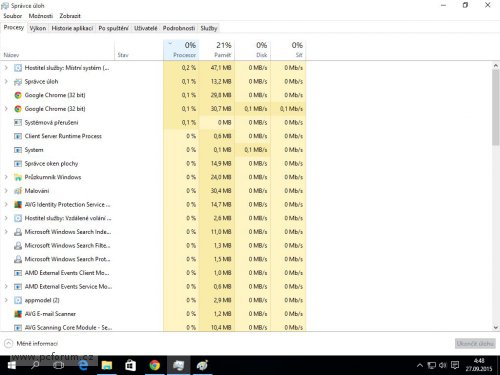Screen dimensions: 500x375
Task: Select the AVG E-mail Scanner process icon
Action: point(18,314)
